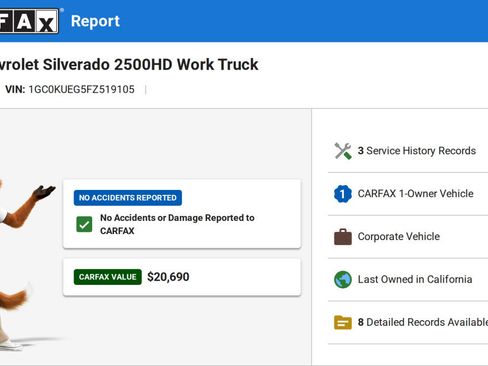Click the $20,690 value amount
Viewport: 488px width, 366px height.
point(168,277)
